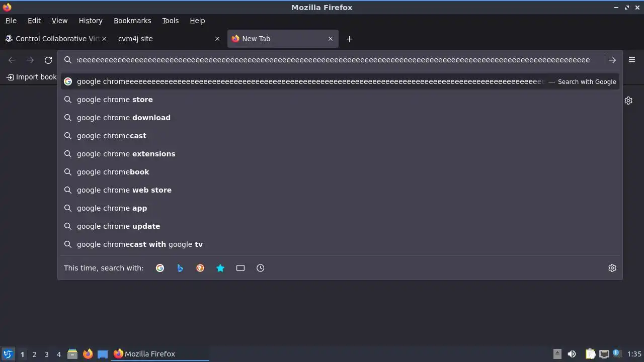Switch to workspace 4 in the pager

[x=58, y=354]
